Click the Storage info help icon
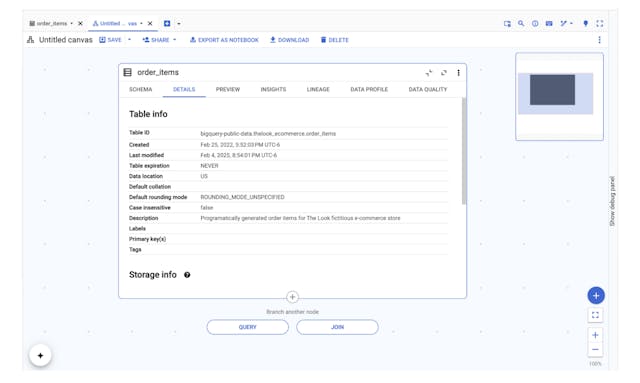640x383 pixels. tap(187, 275)
